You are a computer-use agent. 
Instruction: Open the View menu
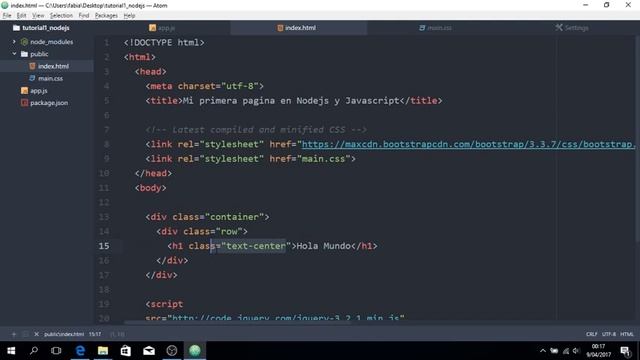(38, 16)
